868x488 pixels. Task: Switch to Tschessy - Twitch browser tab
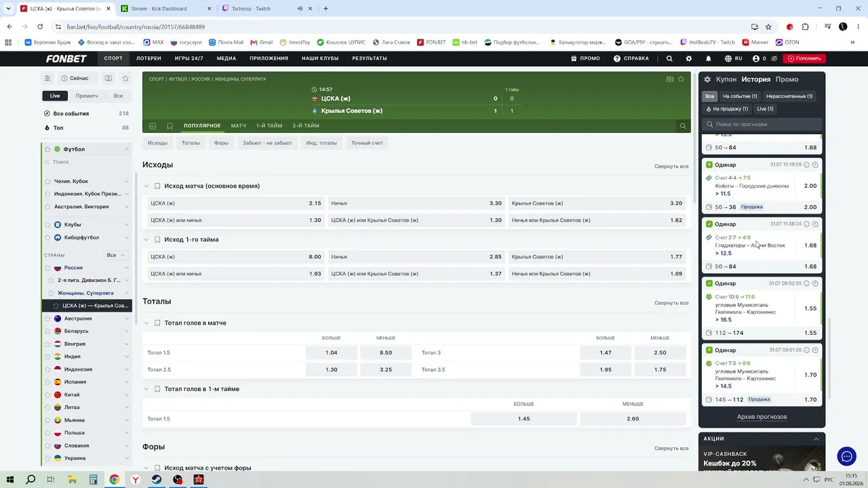[x=251, y=9]
